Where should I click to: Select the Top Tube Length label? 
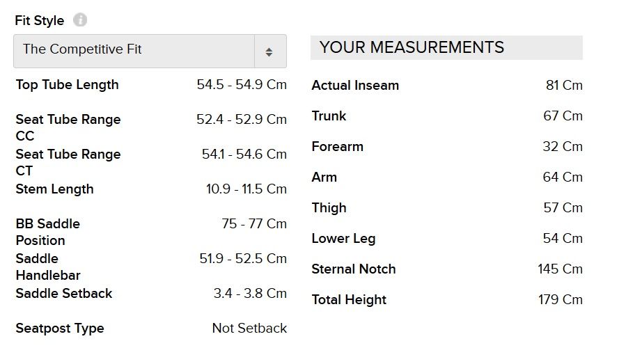[x=68, y=85]
